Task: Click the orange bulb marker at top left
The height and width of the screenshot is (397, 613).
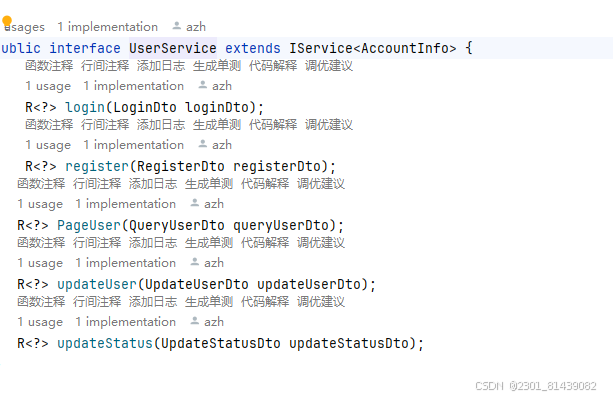Action: [x=7, y=20]
